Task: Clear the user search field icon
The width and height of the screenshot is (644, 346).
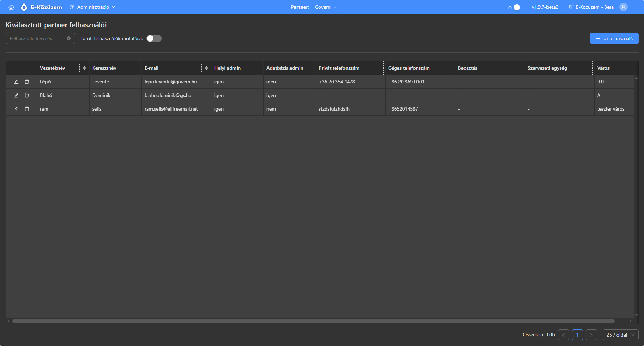Action: [69, 38]
